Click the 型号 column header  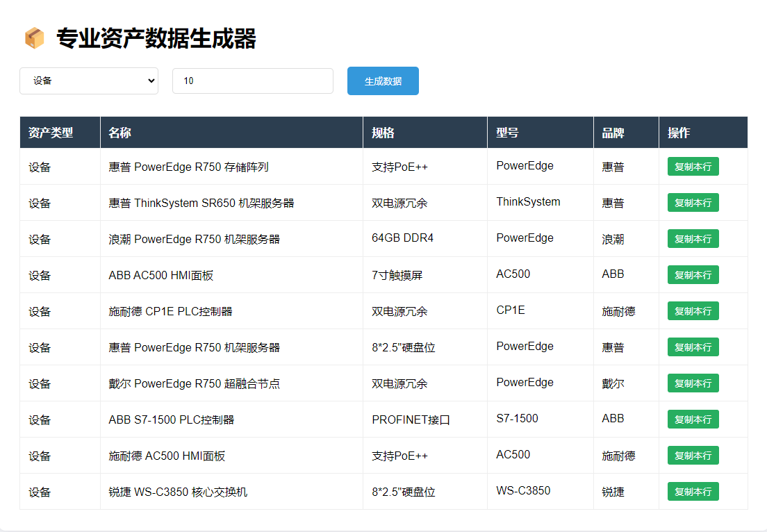pyautogui.click(x=541, y=133)
